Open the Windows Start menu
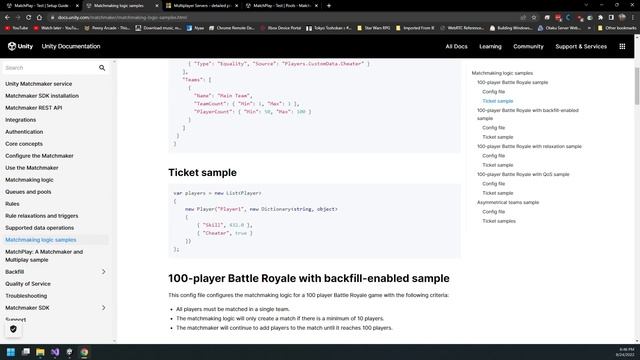 pyautogui.click(x=11, y=352)
